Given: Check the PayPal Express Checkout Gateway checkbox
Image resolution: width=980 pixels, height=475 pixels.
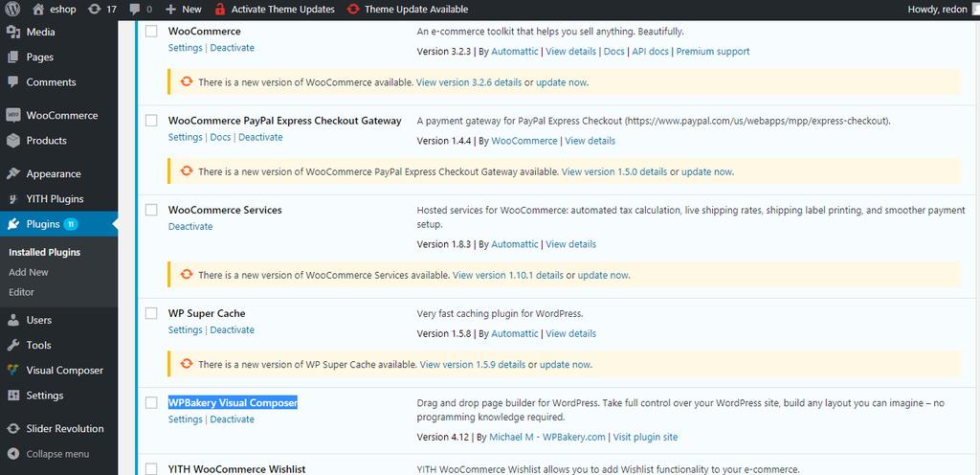Looking at the screenshot, I should pyautogui.click(x=151, y=121).
